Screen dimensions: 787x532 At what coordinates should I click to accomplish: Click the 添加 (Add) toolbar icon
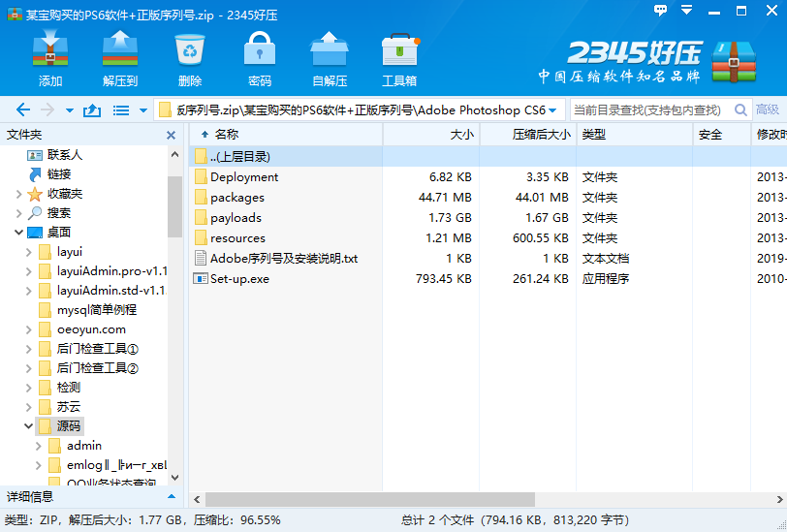(x=50, y=59)
